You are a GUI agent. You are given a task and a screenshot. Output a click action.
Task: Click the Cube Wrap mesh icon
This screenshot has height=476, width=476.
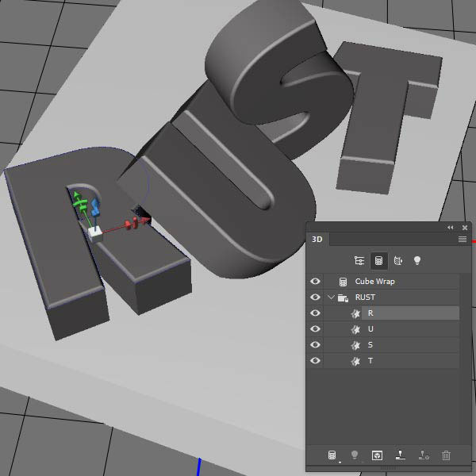343,282
